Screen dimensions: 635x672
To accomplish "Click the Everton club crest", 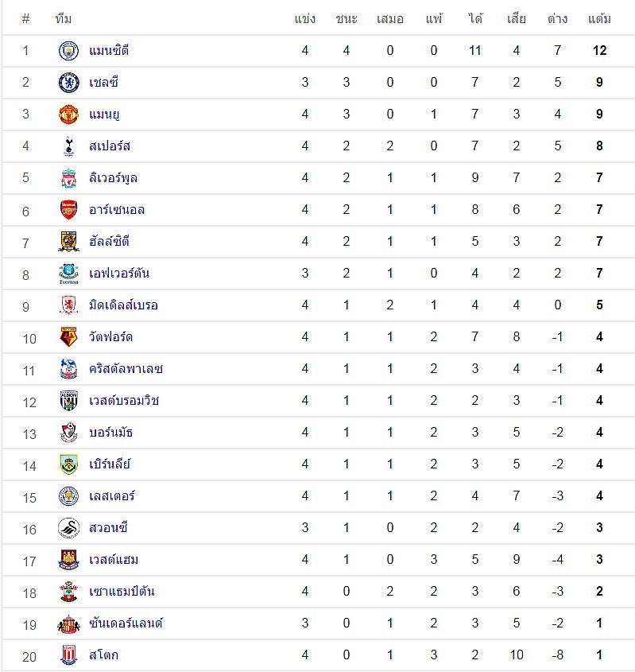I will 68,274.
